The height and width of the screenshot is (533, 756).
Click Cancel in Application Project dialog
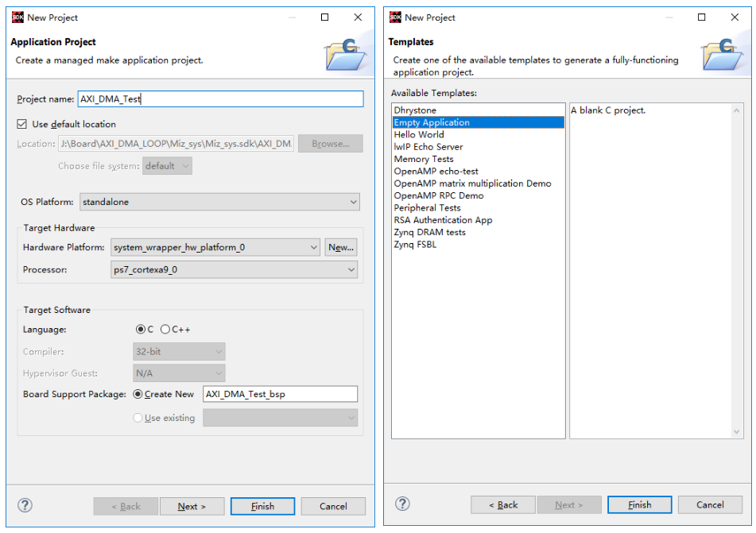(x=333, y=506)
